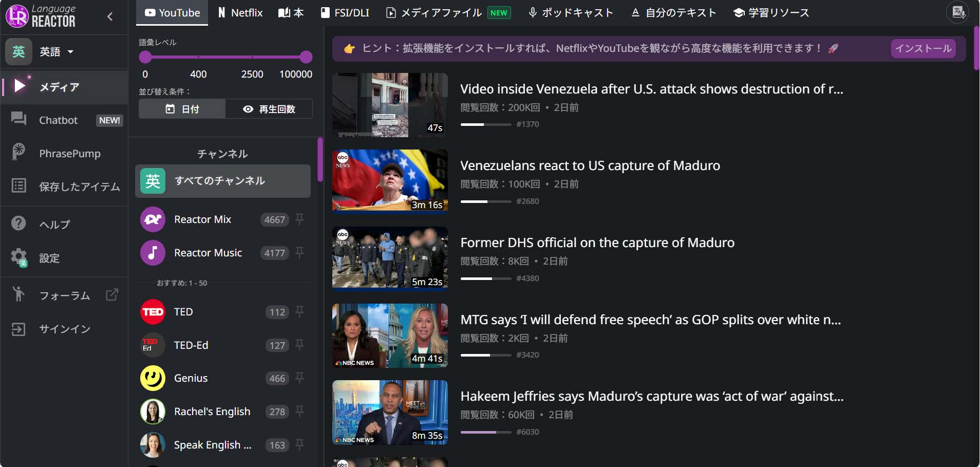The image size is (980, 467).
Task: Click the gear icon for 設定
Action: pos(19,257)
